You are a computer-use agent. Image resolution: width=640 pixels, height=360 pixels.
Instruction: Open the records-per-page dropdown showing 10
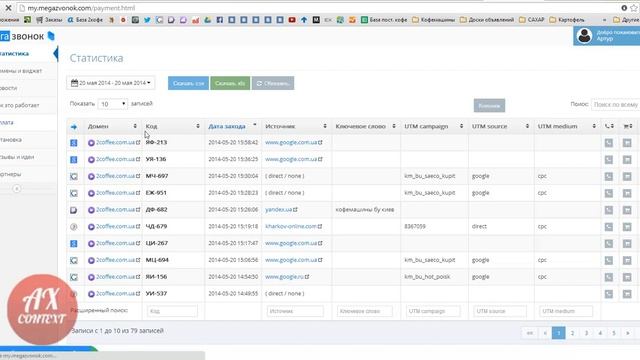coord(113,104)
